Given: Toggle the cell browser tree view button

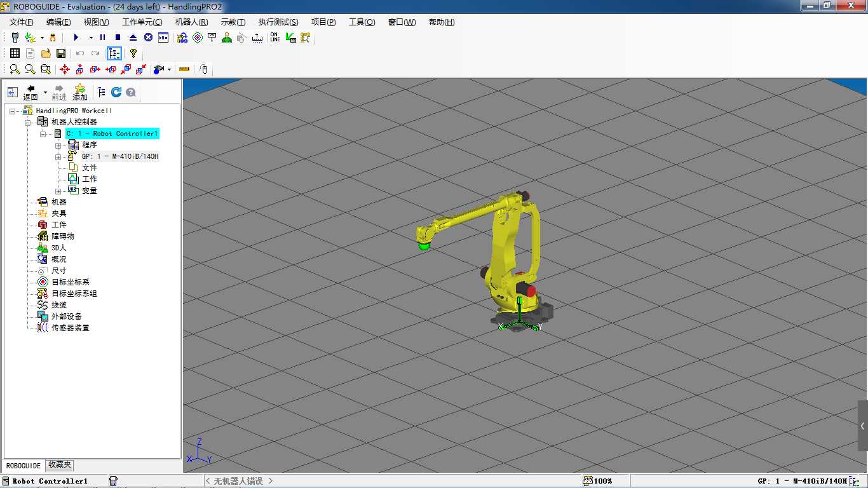Looking at the screenshot, I should click(114, 53).
